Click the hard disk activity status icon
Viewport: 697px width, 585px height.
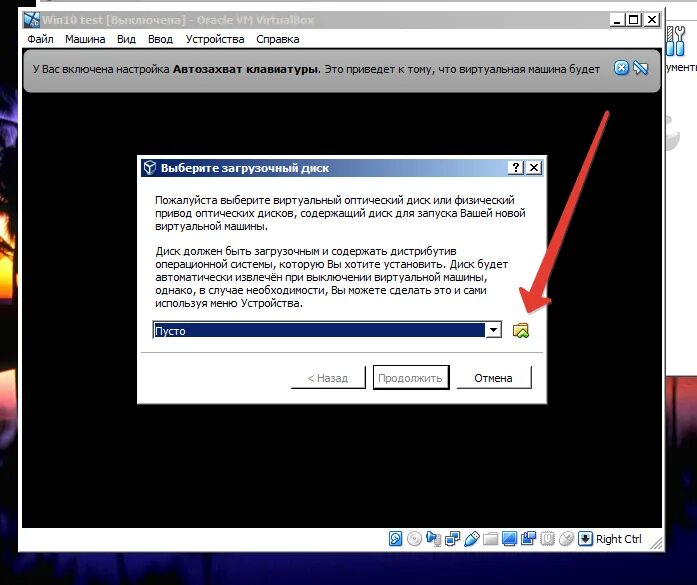tap(395, 539)
